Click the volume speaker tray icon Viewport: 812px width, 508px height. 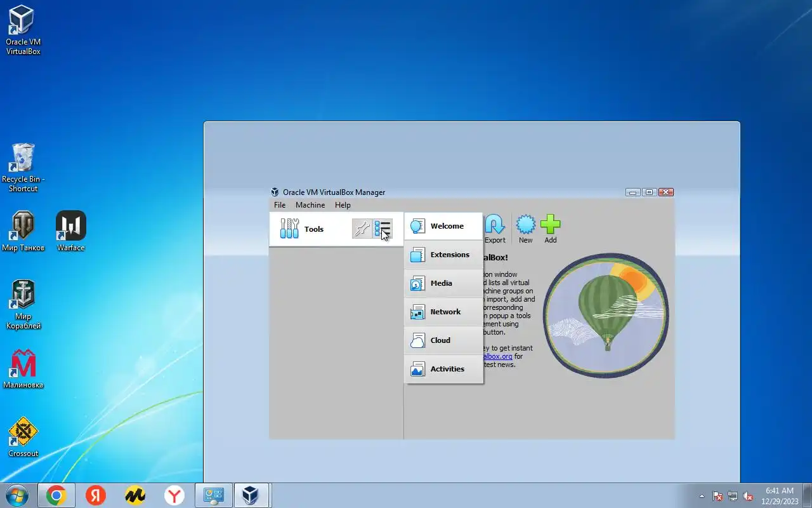pyautogui.click(x=748, y=496)
